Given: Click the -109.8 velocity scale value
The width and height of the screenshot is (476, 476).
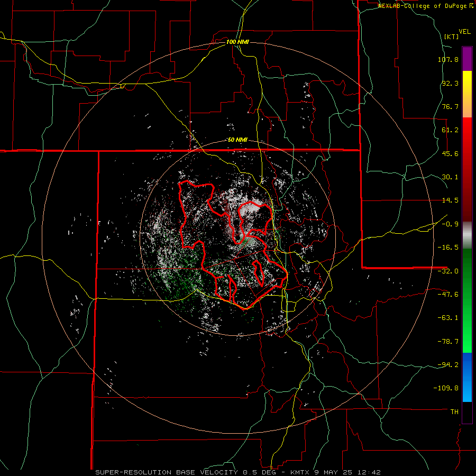Looking at the screenshot, I should [x=446, y=388].
